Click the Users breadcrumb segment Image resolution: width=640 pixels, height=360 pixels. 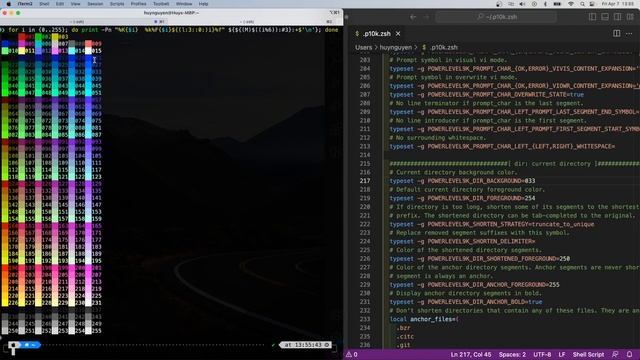(363, 47)
